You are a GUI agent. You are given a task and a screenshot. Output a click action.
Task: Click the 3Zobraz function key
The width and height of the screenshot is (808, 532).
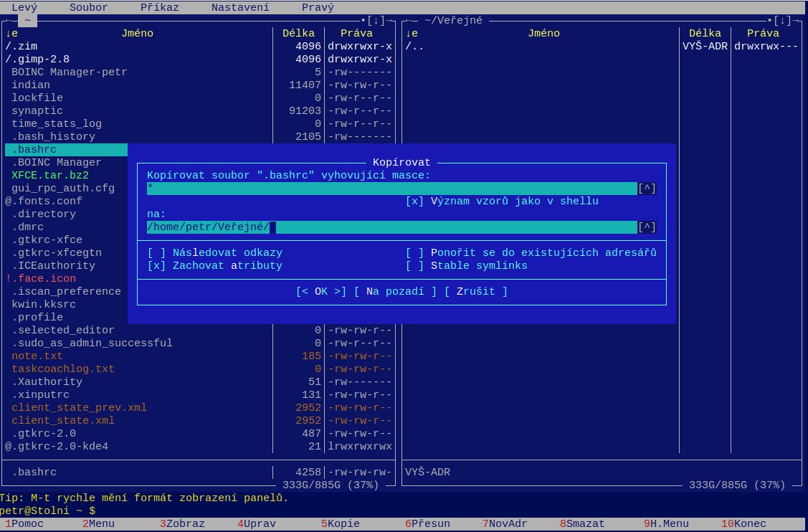click(182, 523)
